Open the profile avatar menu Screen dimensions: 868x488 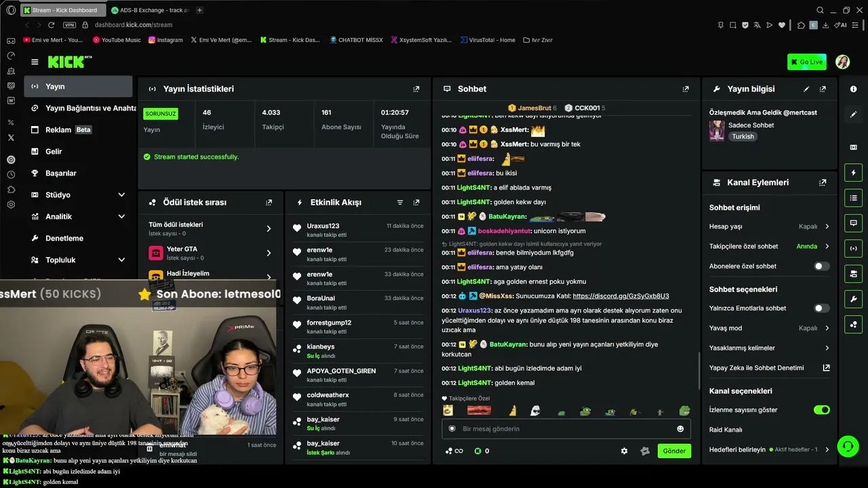[842, 62]
